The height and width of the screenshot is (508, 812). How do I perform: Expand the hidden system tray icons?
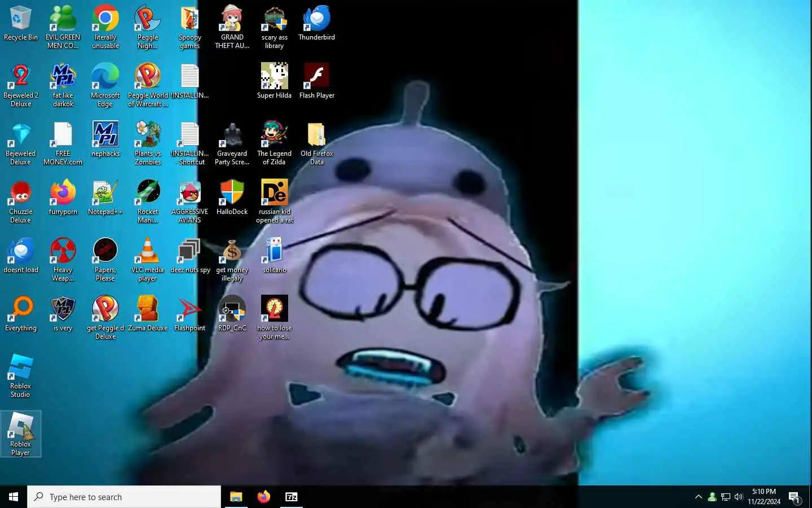tap(699, 497)
